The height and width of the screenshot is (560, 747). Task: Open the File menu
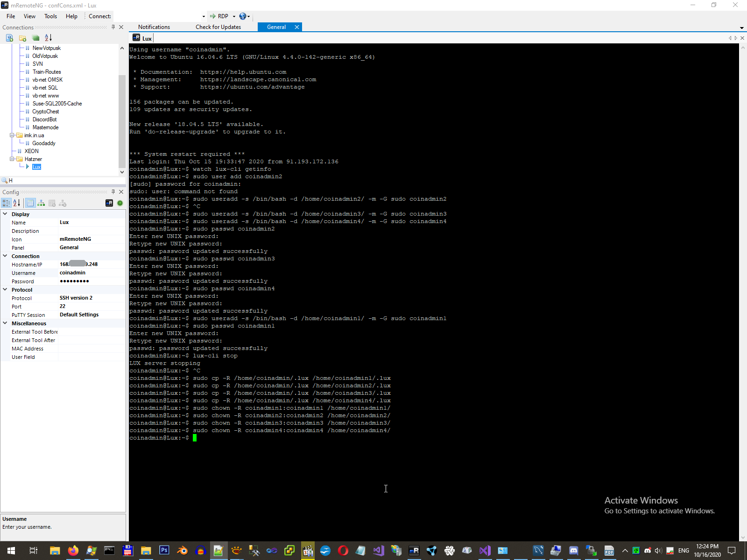pos(11,16)
